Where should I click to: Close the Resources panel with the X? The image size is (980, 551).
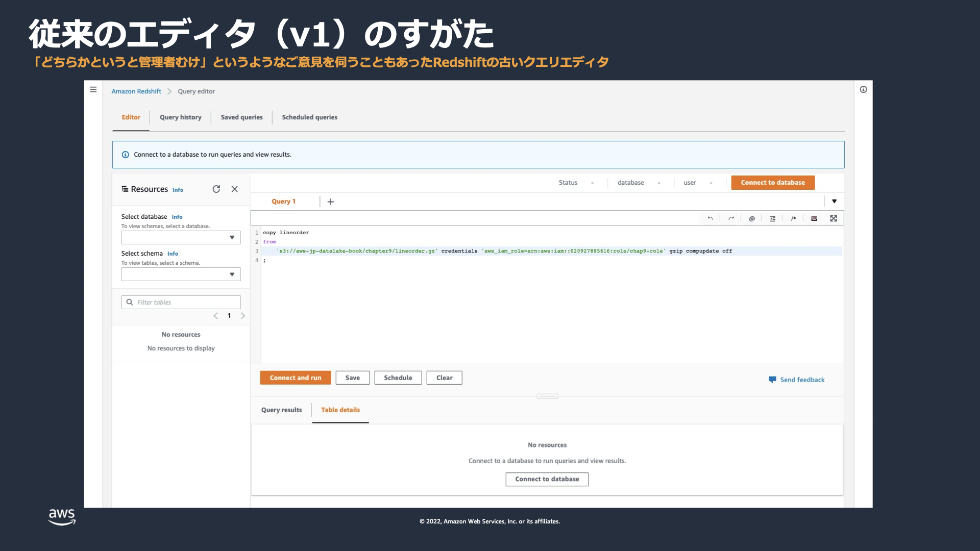(235, 189)
